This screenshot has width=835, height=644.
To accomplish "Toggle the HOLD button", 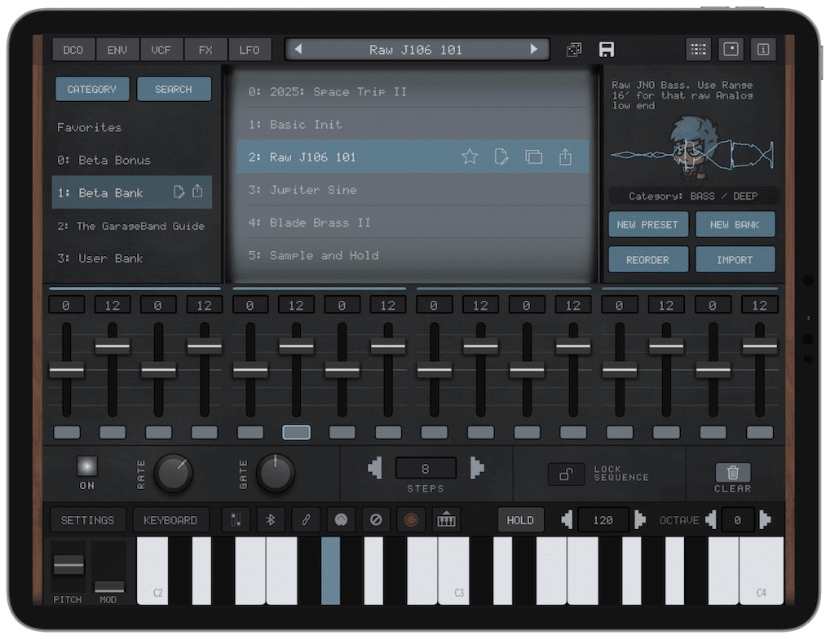I will 520,520.
